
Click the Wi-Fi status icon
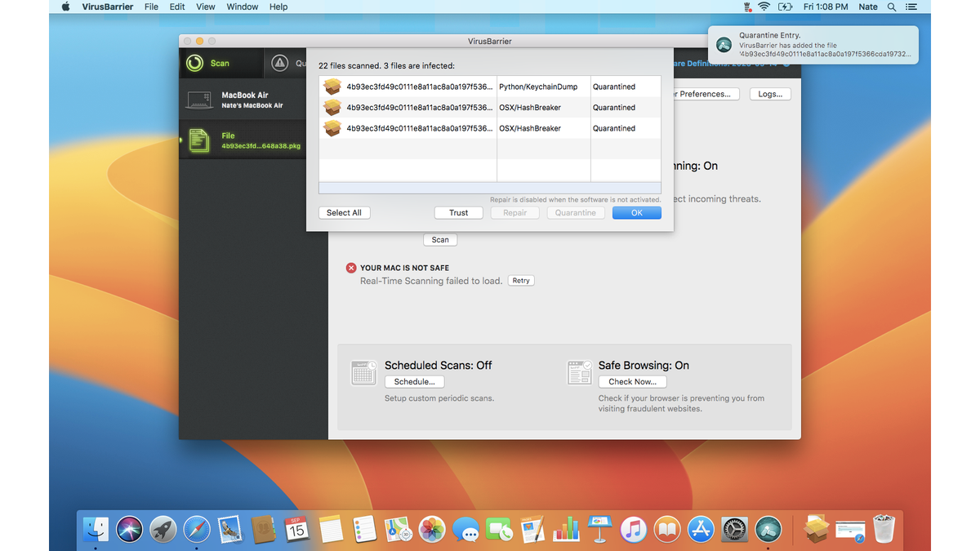pos(764,7)
